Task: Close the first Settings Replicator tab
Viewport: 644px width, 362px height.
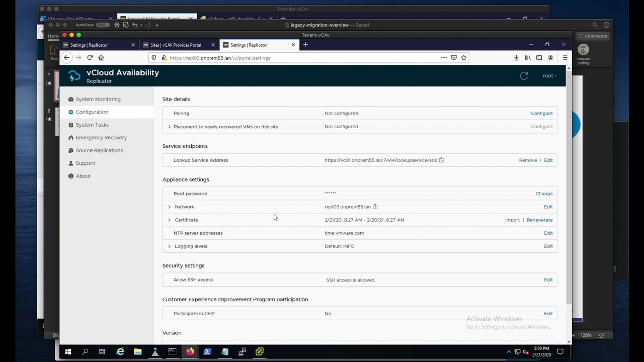Action: [133, 45]
